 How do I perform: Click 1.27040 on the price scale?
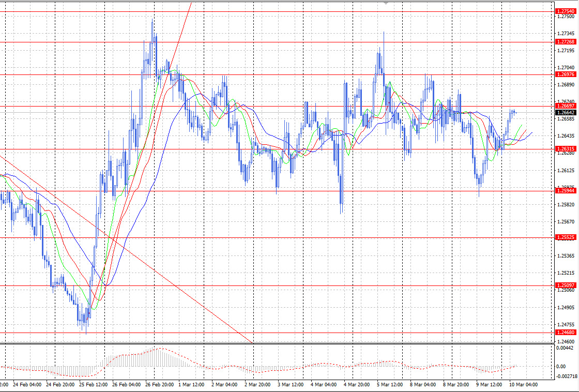point(566,68)
